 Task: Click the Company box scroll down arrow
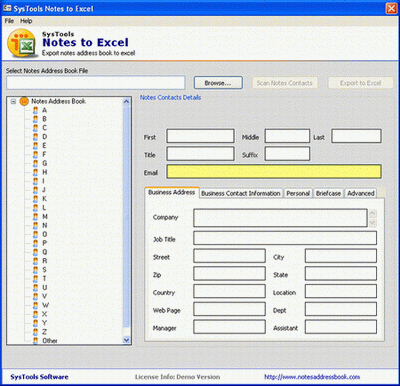(x=373, y=223)
